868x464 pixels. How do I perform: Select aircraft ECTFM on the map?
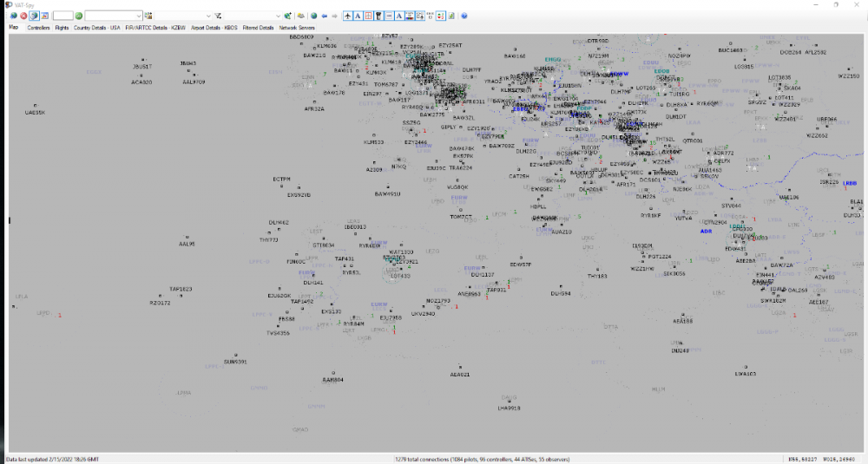pos(281,180)
